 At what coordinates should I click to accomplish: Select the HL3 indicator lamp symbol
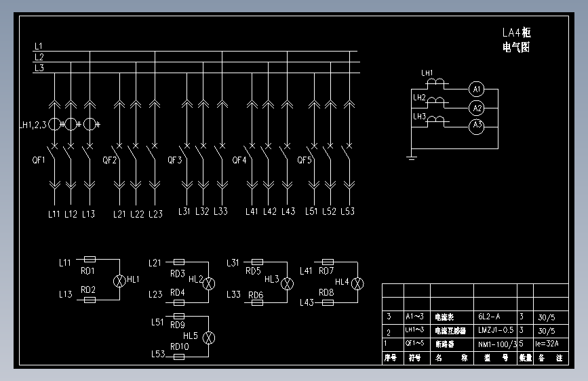(288, 284)
